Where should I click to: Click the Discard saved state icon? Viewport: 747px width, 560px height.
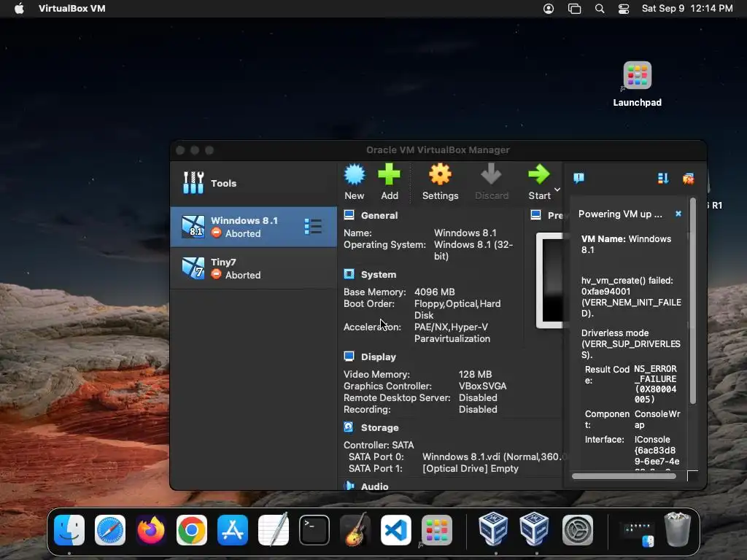[491, 175]
